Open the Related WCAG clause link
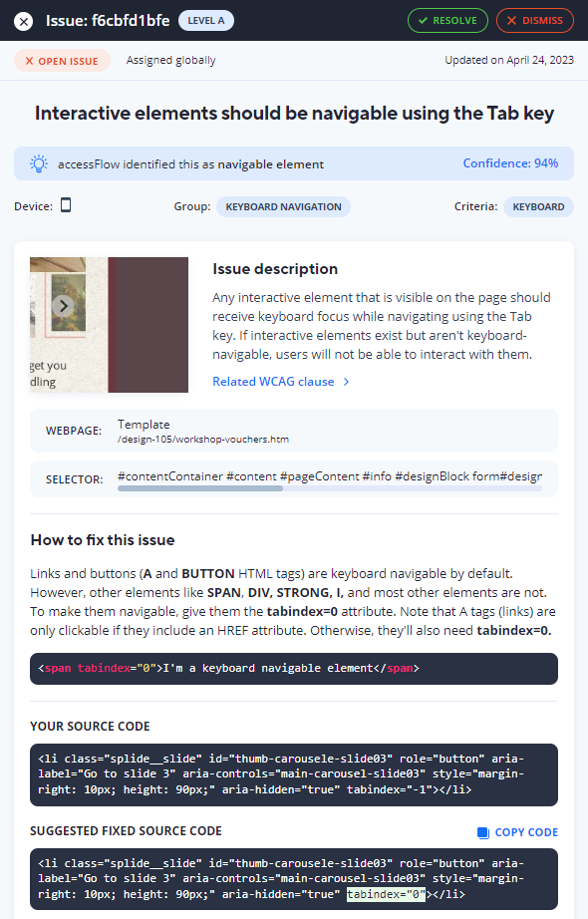This screenshot has width=588, height=919. (273, 382)
